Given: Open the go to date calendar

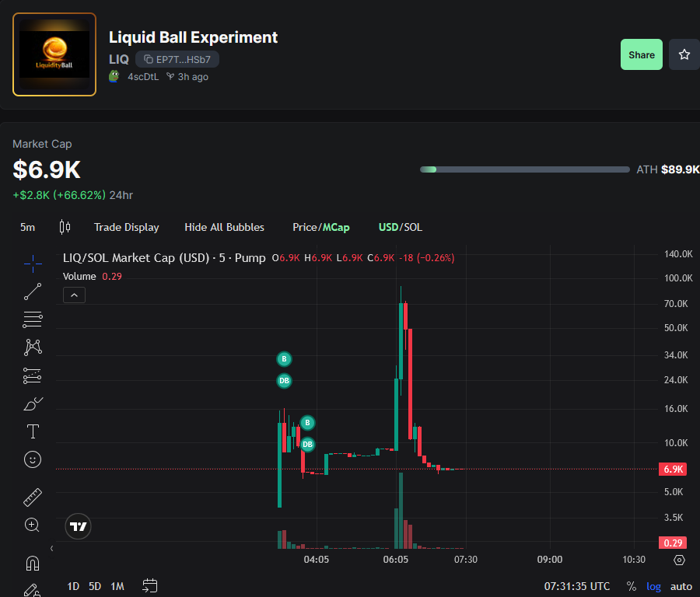Looking at the screenshot, I should [x=149, y=586].
